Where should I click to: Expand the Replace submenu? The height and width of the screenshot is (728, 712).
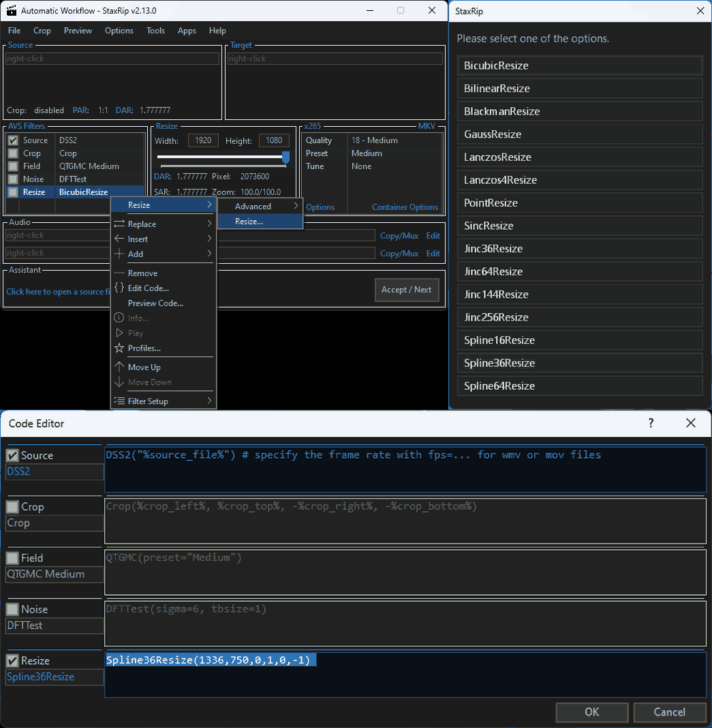(164, 224)
